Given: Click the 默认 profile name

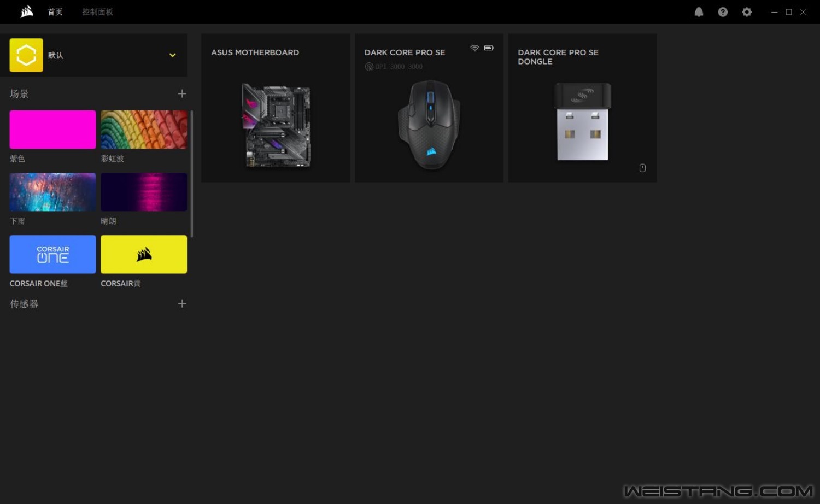Looking at the screenshot, I should point(56,55).
